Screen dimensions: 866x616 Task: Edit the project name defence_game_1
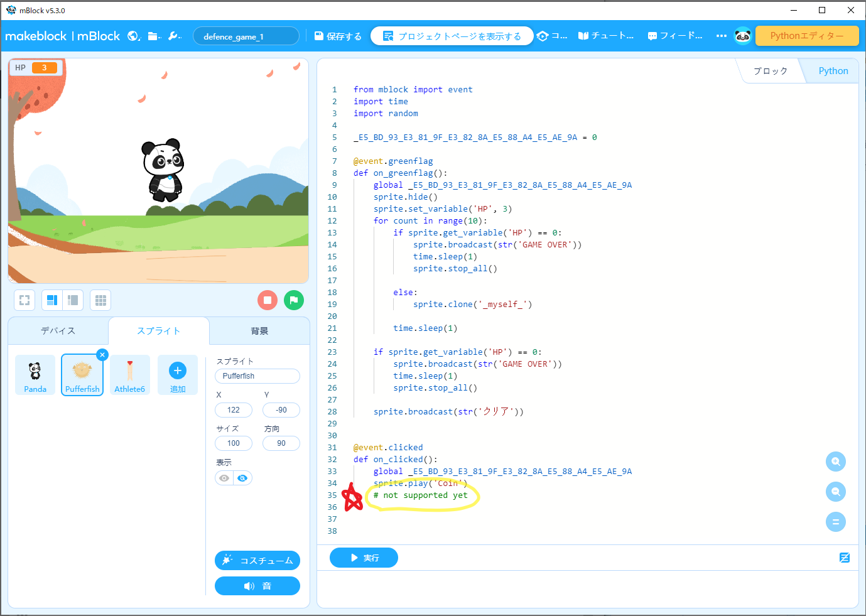tap(246, 36)
